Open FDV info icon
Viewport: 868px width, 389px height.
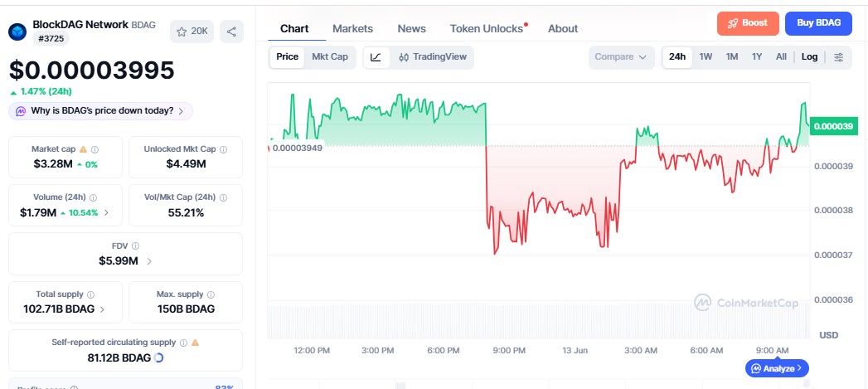[136, 246]
